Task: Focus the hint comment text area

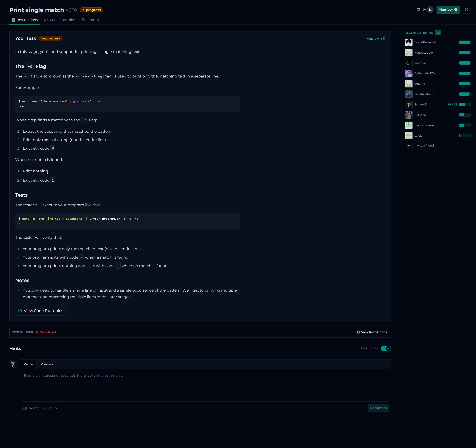Action: click(x=205, y=386)
